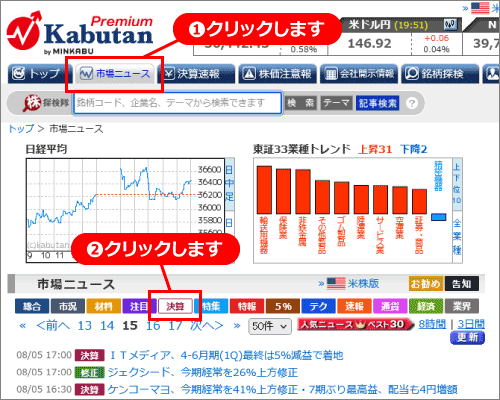This screenshot has height=400, width=500.
Task: Open the ケンコーマヨ 上方修正 news article
Action: tap(282, 389)
